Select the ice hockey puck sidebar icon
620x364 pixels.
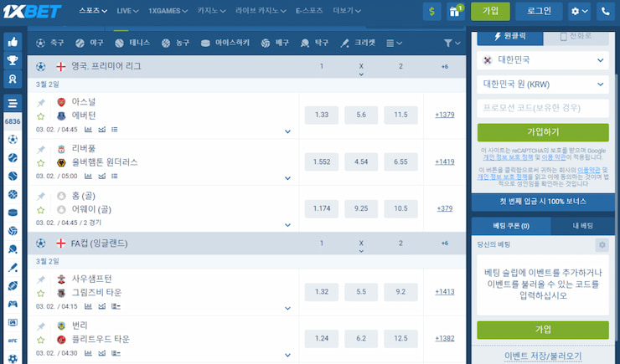(13, 213)
